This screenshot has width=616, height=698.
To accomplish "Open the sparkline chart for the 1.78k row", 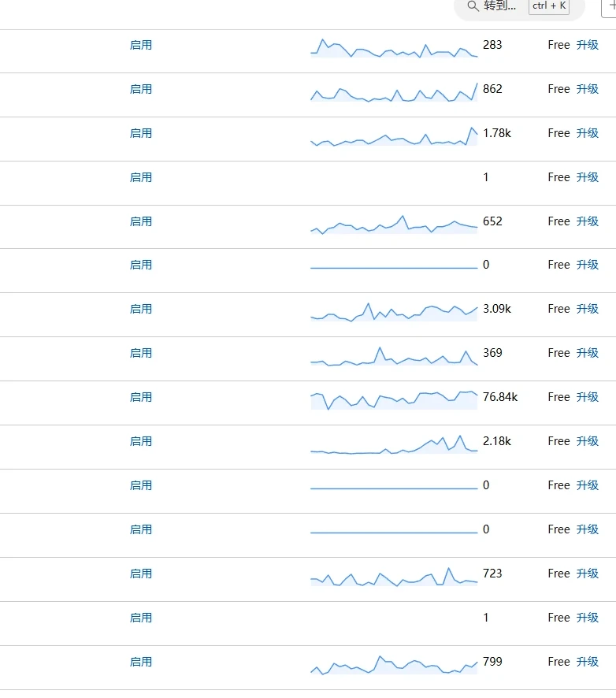I will 394,136.
